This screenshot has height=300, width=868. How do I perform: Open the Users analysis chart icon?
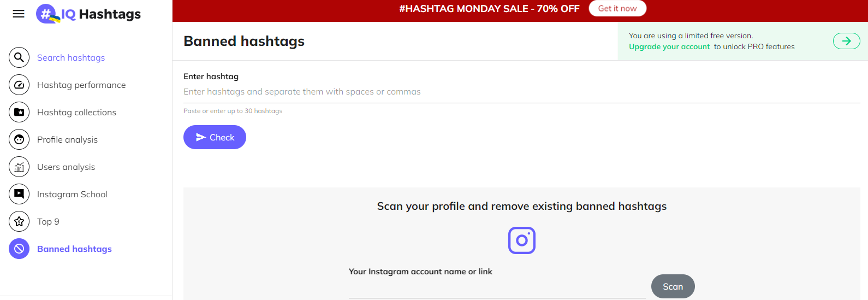[x=19, y=167]
